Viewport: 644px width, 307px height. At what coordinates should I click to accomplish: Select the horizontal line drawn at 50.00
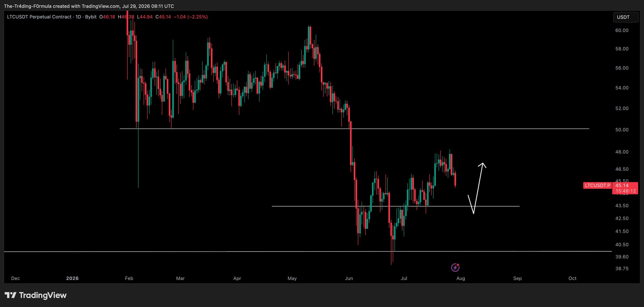pos(354,129)
